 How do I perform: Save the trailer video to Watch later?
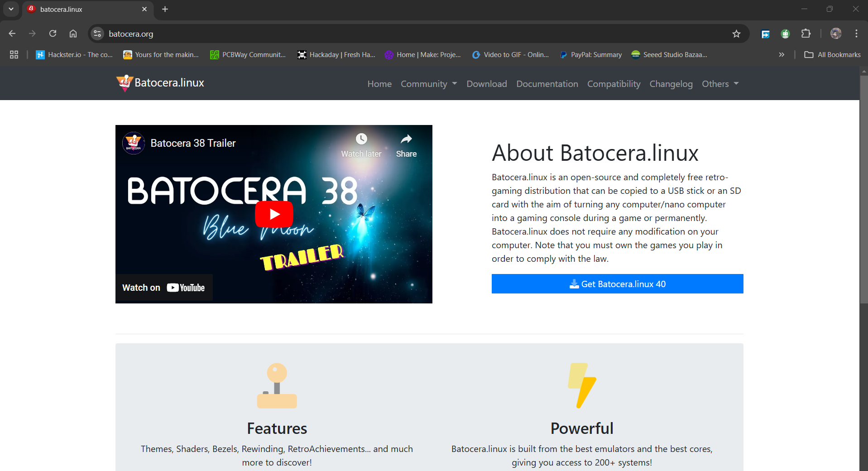point(361,144)
